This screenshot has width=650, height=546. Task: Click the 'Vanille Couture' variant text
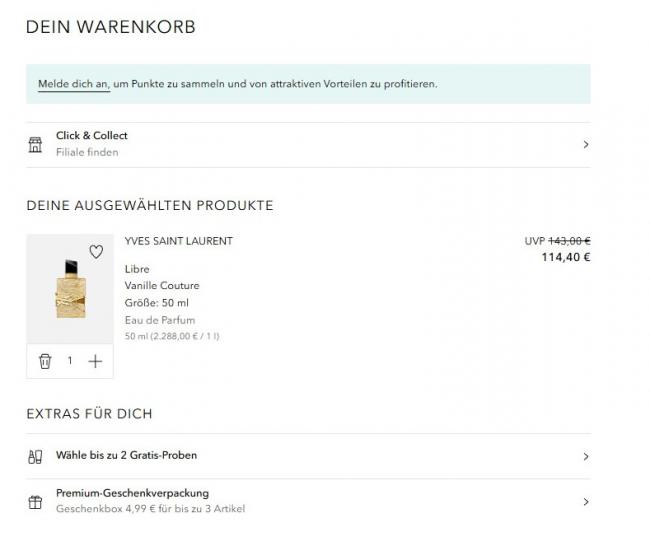click(x=162, y=286)
